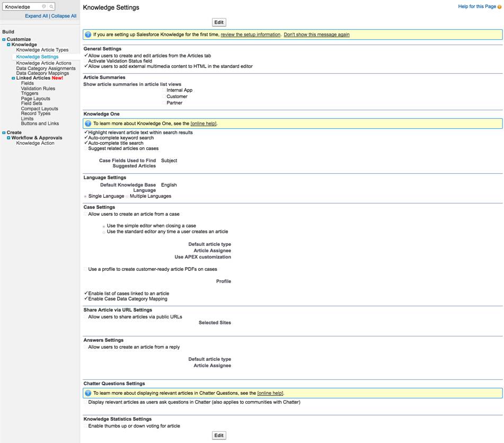Toggle Activate Validation Status field
The image size is (504, 443).
click(x=86, y=61)
